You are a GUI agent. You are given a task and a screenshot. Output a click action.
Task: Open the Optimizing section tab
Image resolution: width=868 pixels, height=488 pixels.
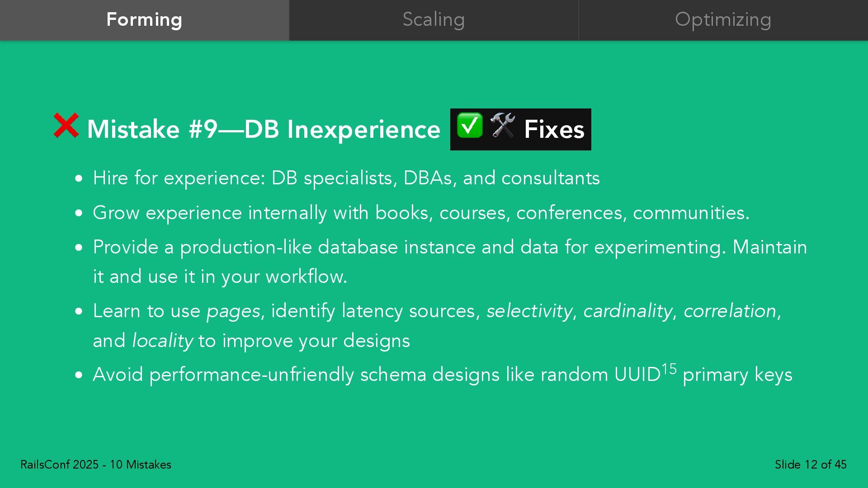coord(723,20)
